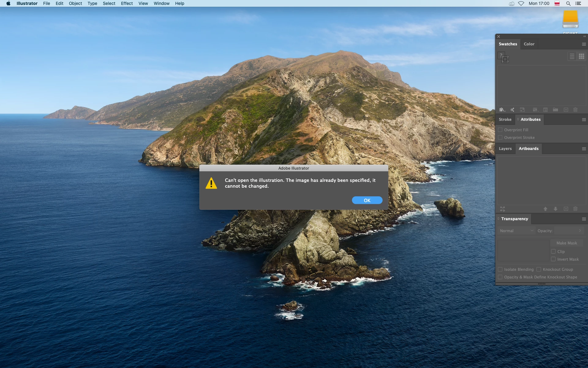The width and height of the screenshot is (588, 368).
Task: Click the move artboard up arrow
Action: [545, 209]
